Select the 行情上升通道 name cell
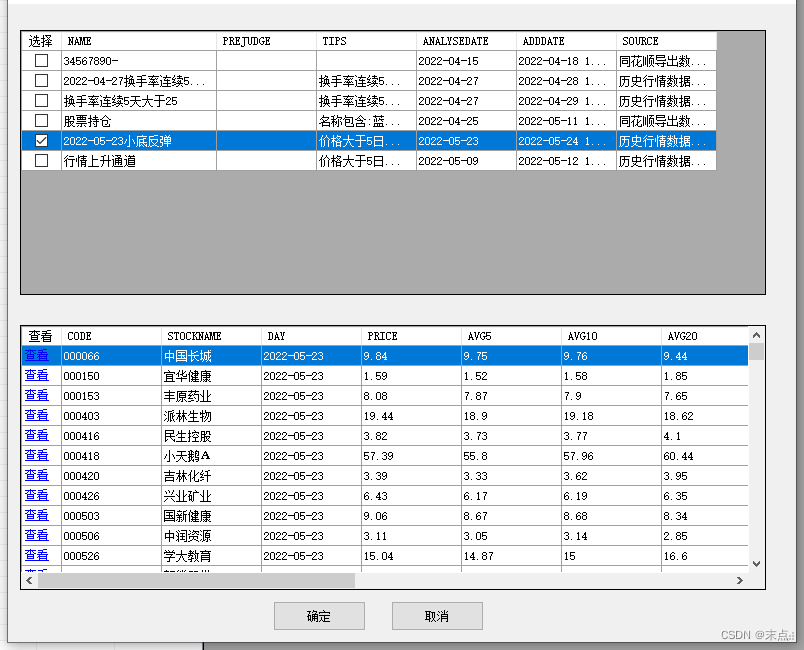The width and height of the screenshot is (804, 650). click(x=138, y=161)
